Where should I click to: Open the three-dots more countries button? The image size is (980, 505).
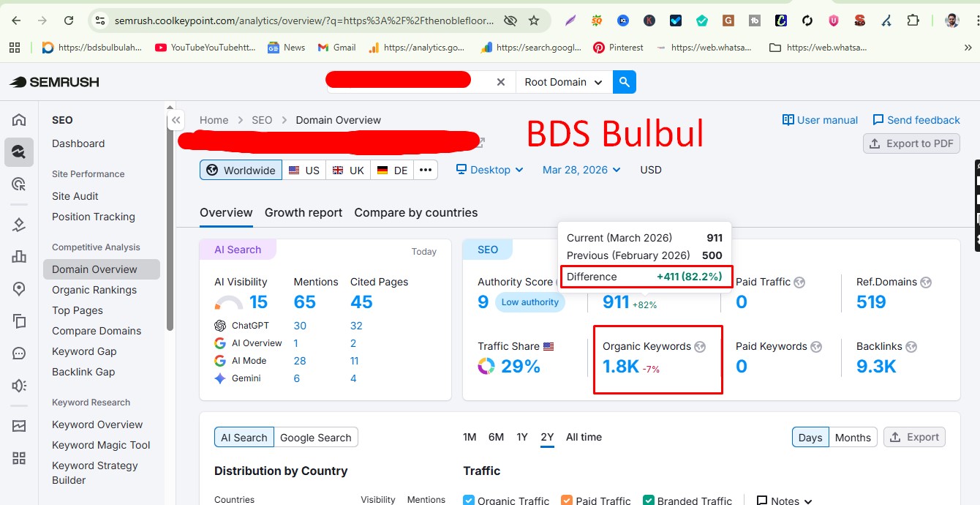(x=426, y=170)
